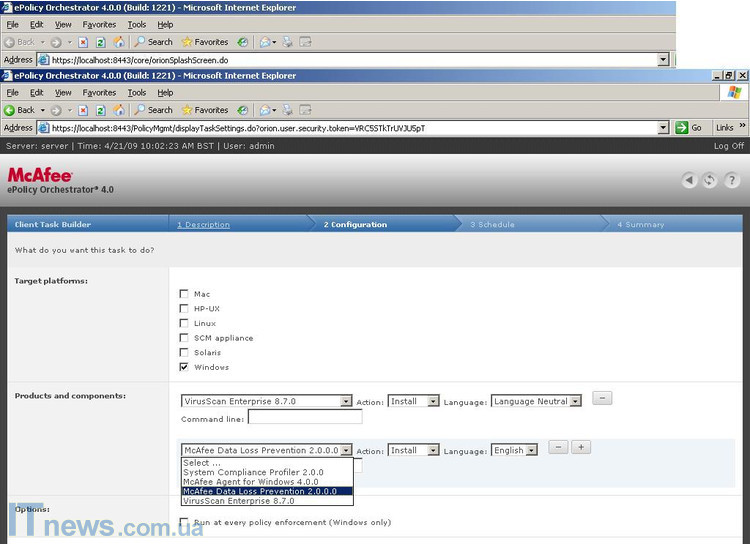Open Back button history dropdown arrow
Viewport: 750px width, 544px height.
[x=43, y=110]
